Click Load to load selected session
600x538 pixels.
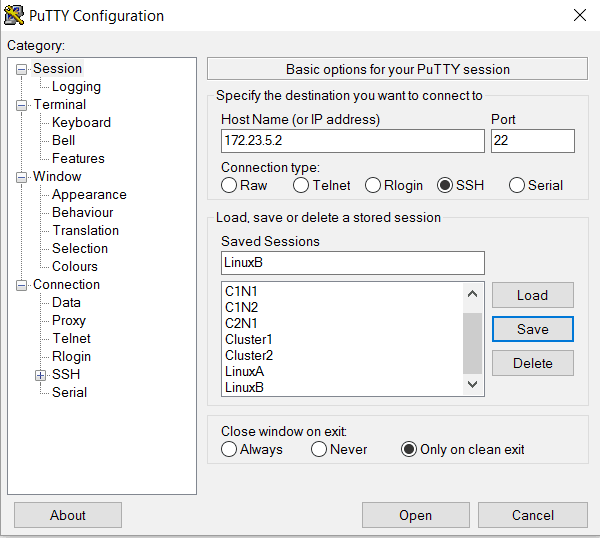tap(532, 295)
